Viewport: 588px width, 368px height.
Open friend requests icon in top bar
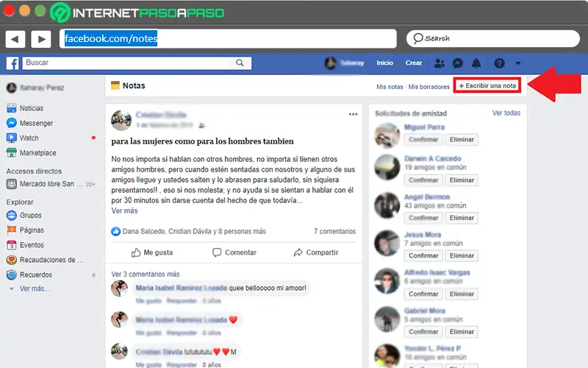tap(439, 63)
